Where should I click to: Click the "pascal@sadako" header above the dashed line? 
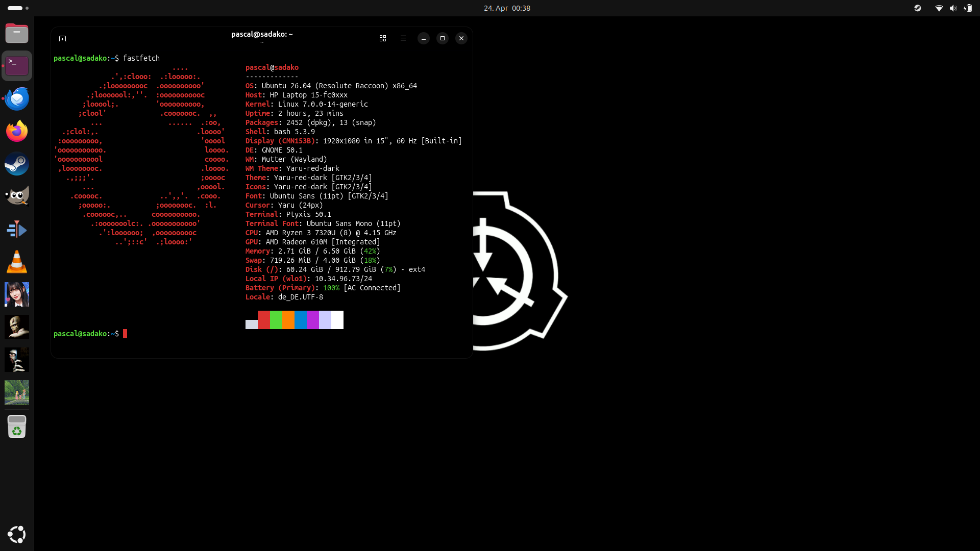click(272, 67)
